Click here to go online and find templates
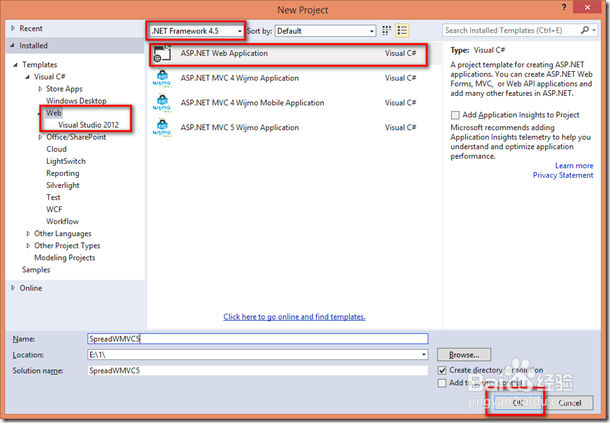This screenshot has height=423, width=610. (294, 317)
